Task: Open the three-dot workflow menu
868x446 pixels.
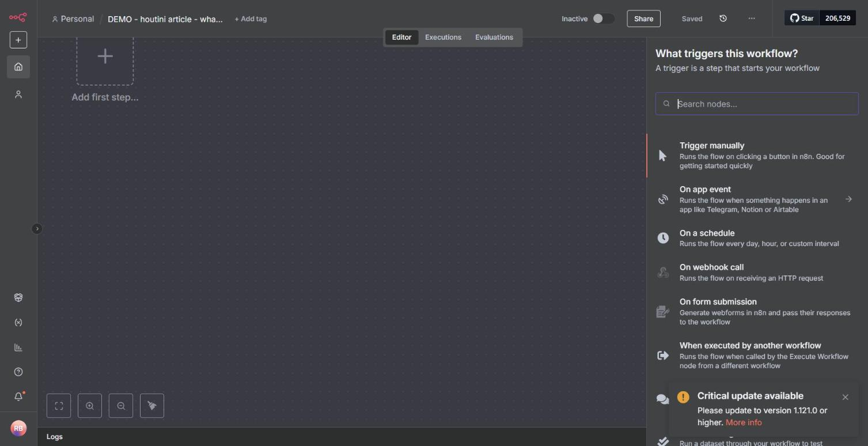Action: pos(752,18)
